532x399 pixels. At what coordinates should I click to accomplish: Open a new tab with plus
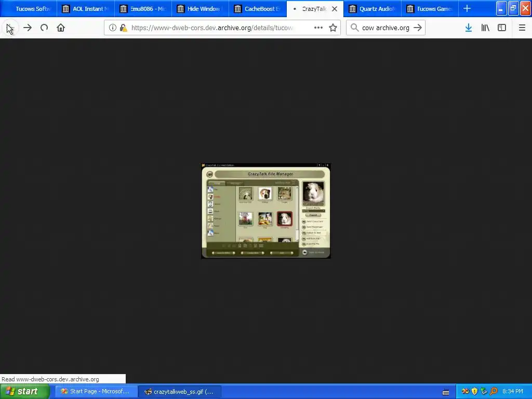coord(467,8)
